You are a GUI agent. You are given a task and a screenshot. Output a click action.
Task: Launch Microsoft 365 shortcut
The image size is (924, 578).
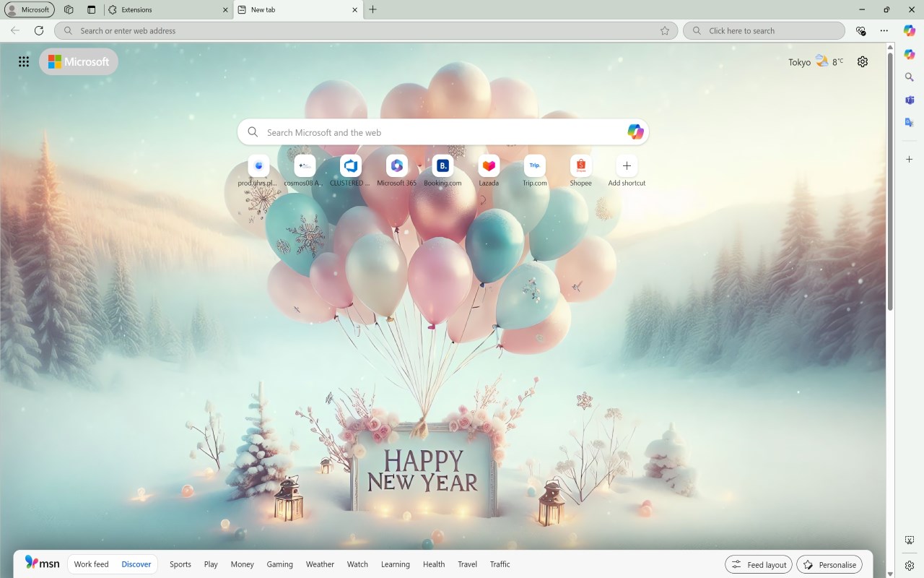click(x=396, y=171)
